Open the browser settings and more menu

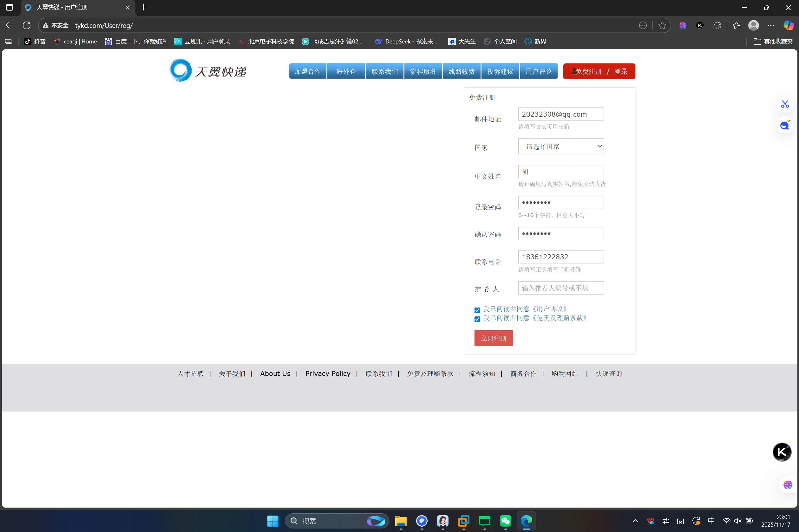tap(771, 25)
